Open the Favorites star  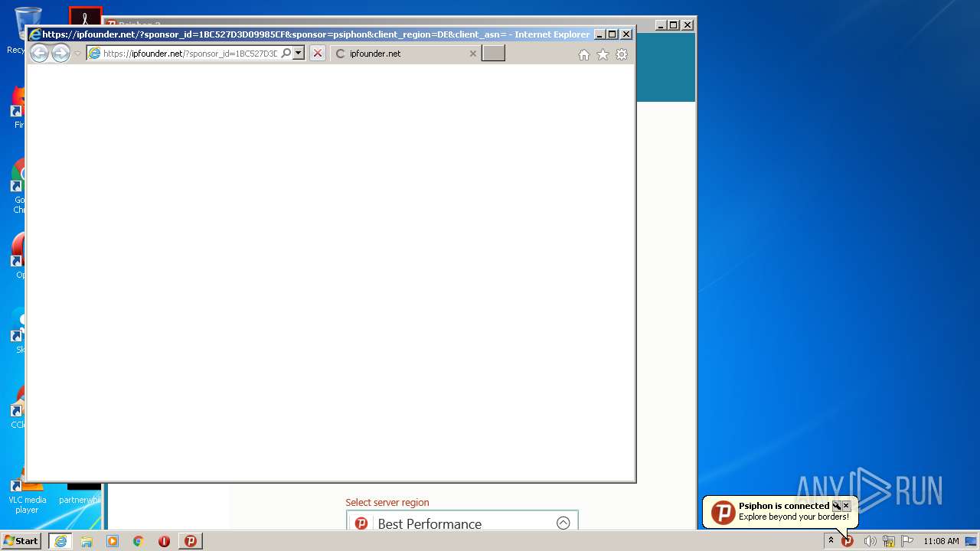pyautogui.click(x=603, y=54)
